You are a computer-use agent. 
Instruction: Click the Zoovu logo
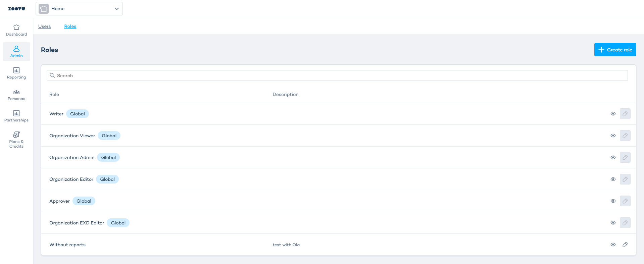pos(16,9)
